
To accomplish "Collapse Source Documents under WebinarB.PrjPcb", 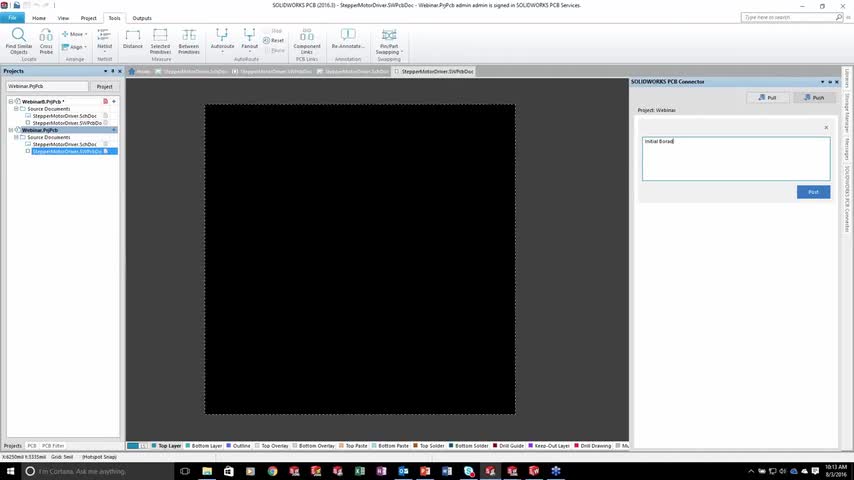I will click(16, 108).
